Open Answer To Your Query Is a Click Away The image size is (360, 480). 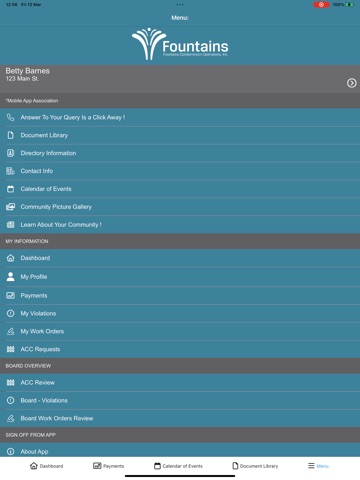180,117
